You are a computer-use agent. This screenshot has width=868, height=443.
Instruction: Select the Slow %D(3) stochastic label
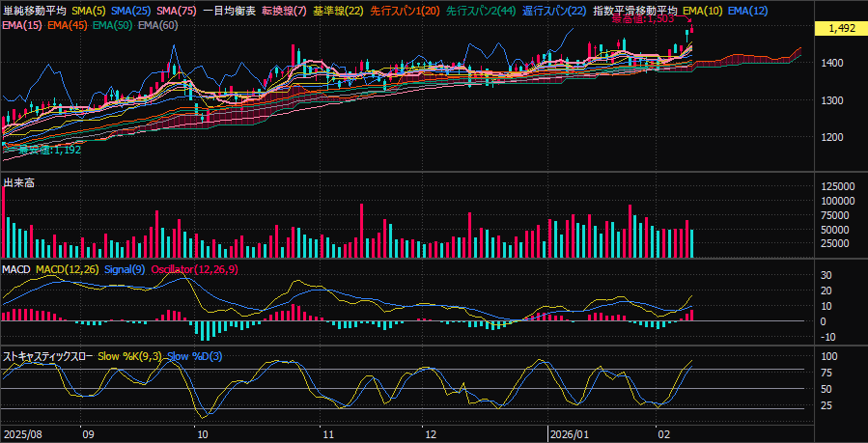(x=194, y=356)
